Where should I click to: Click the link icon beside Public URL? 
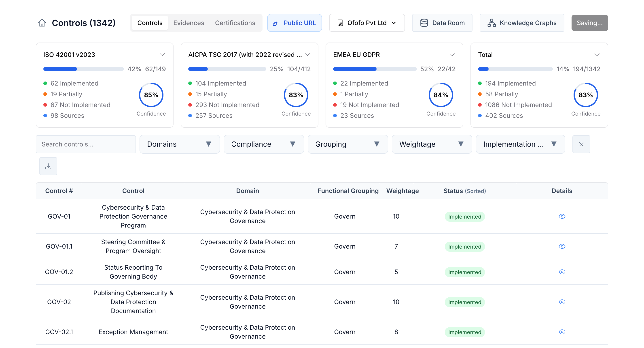pyautogui.click(x=275, y=23)
